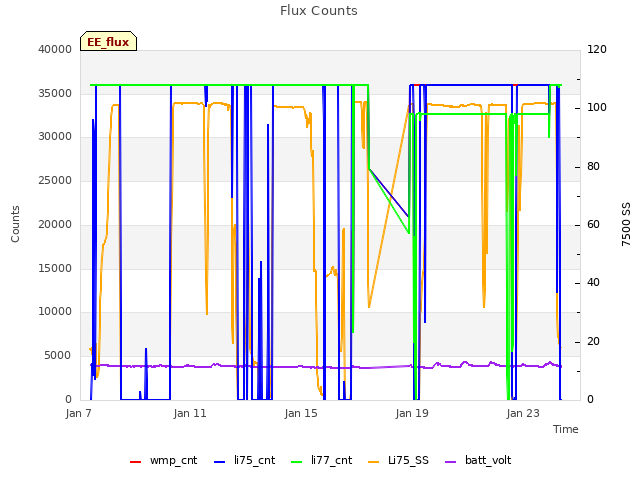Click the orange Li75_SS legend swatch
The height and width of the screenshot is (480, 640).
click(373, 462)
